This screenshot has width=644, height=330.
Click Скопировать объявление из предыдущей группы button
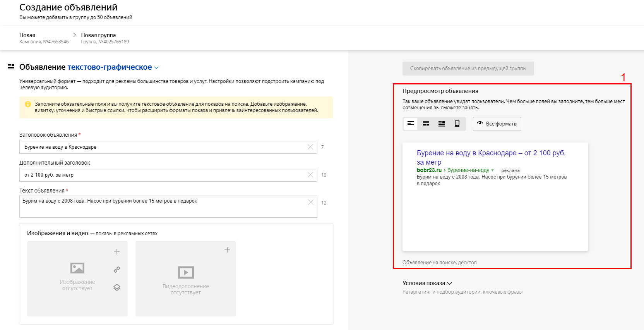(x=468, y=69)
